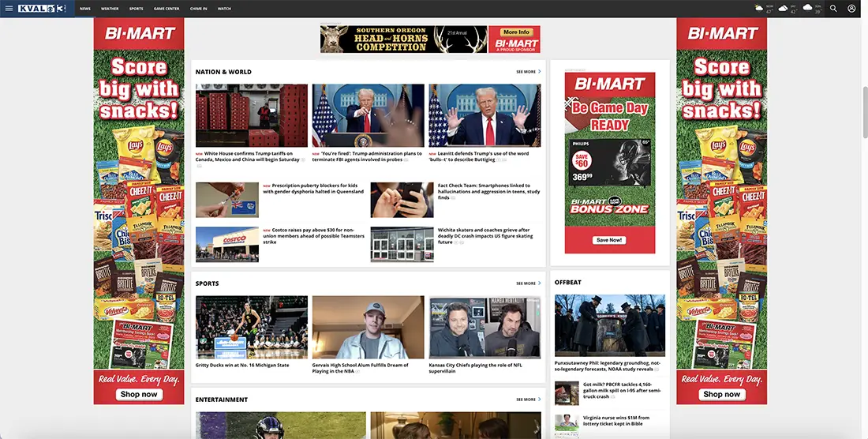
Task: Read 'You're fired' FBI agents headline
Action: (x=368, y=156)
